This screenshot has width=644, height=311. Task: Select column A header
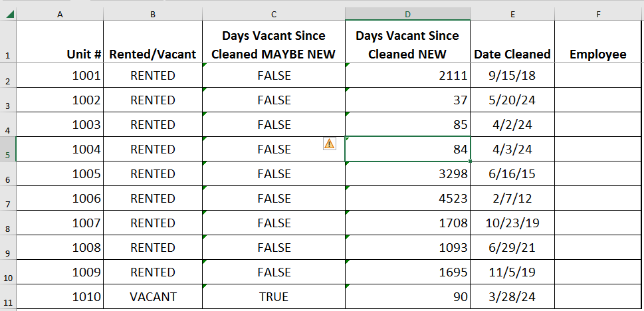(60, 15)
